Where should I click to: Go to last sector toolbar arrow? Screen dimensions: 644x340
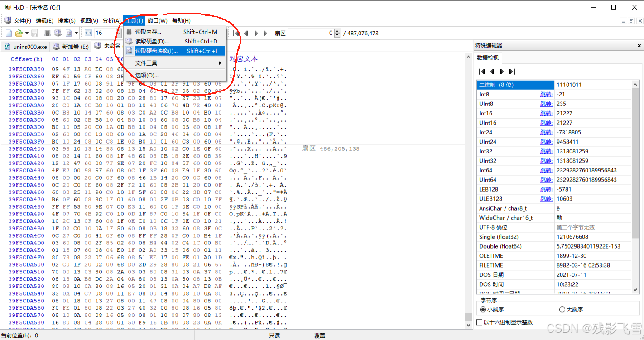(x=266, y=33)
